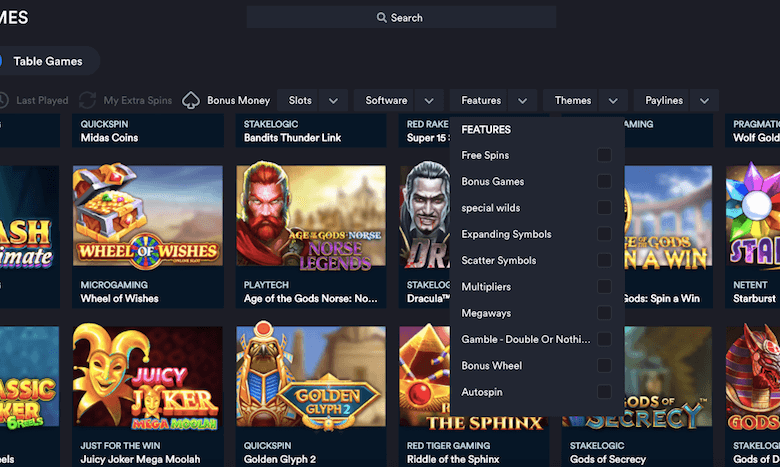Click the PLAYTECH provider label

pyautogui.click(x=266, y=285)
